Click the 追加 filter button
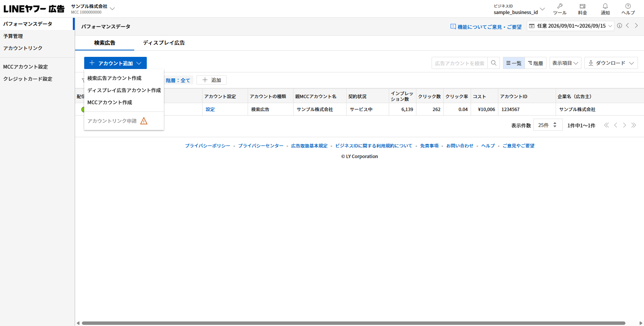This screenshot has height=326, width=644. pos(212,80)
